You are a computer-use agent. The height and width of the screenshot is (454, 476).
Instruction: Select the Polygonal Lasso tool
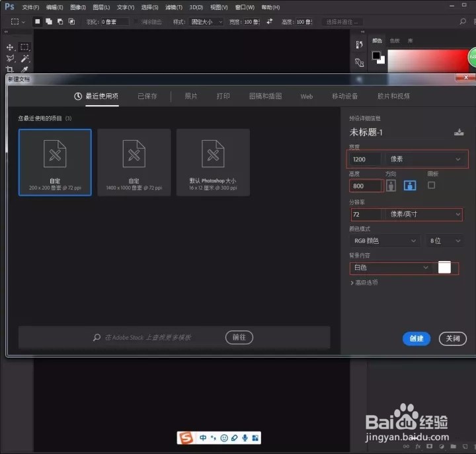tap(10, 58)
